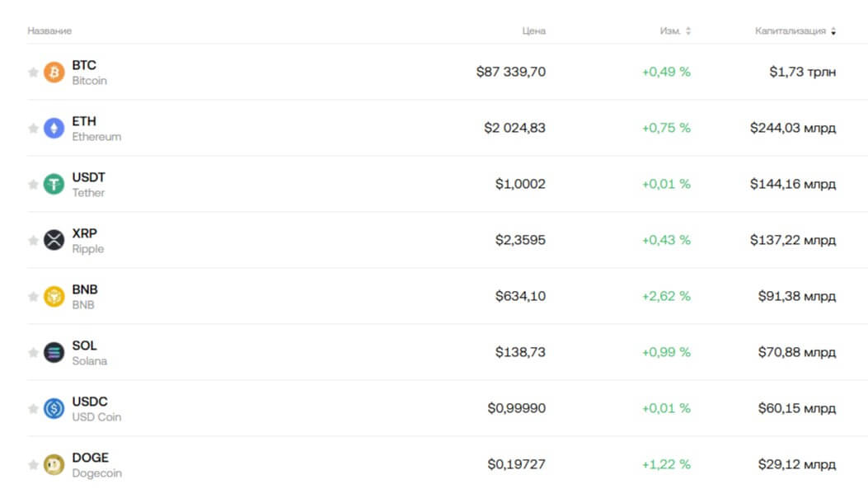The height and width of the screenshot is (489, 868).
Task: Click the BNB yellow coin icon
Action: tap(54, 297)
